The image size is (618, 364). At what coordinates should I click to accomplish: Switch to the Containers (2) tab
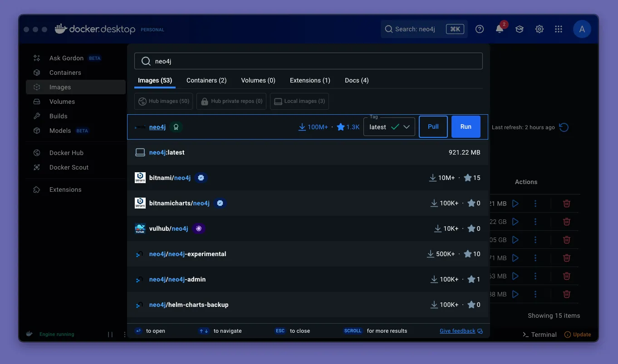206,80
